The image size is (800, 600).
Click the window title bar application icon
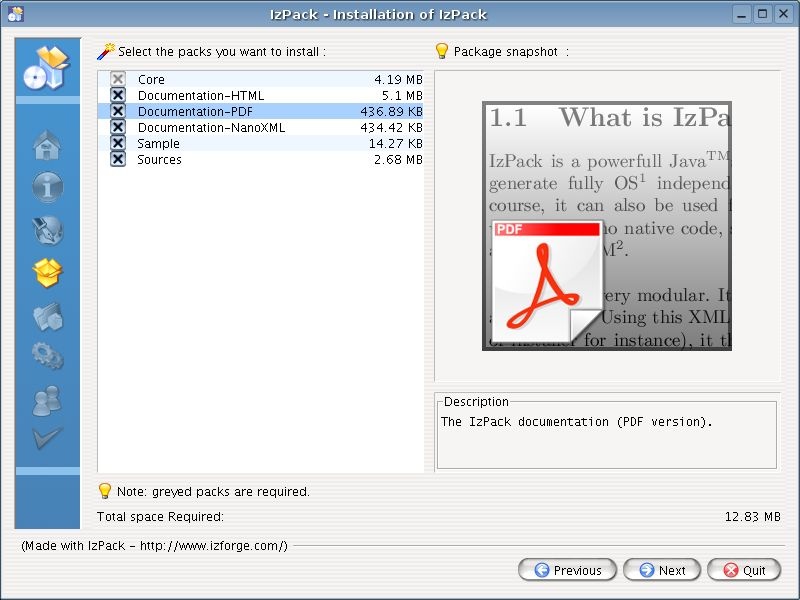pyautogui.click(x=15, y=14)
